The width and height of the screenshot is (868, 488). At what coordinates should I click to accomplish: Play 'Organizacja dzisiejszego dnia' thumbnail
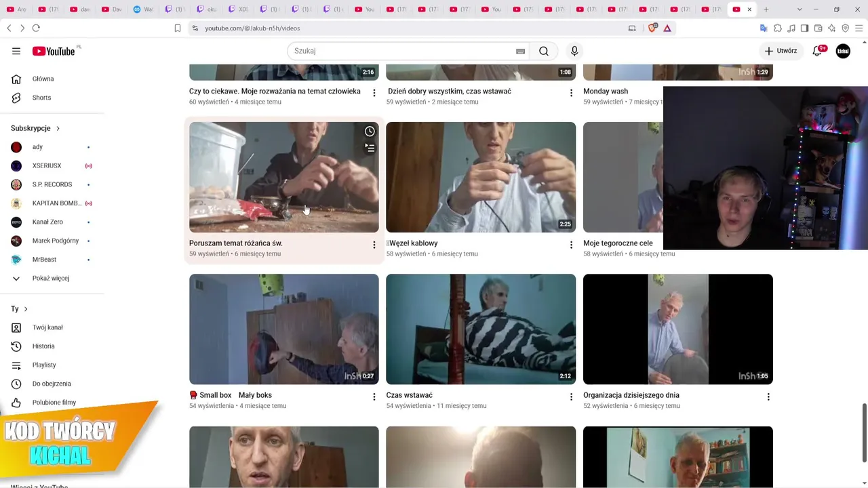point(678,329)
